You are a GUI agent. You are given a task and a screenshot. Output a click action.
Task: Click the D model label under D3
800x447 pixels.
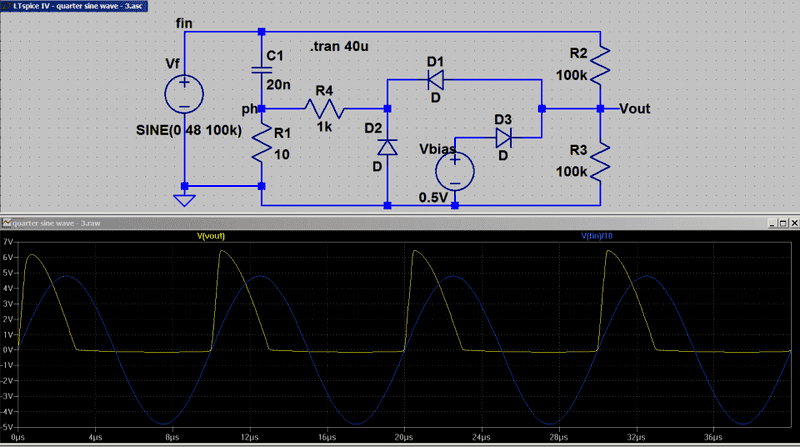pos(503,155)
